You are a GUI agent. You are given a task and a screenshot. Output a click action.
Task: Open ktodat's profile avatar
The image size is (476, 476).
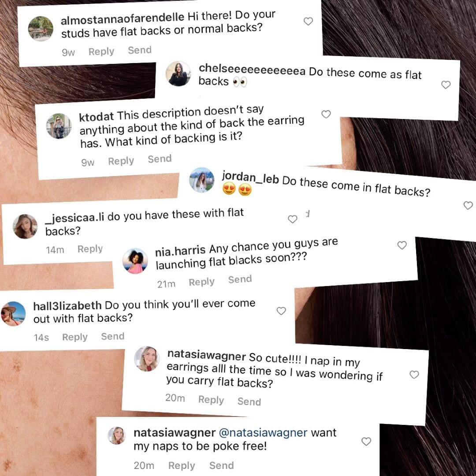[x=59, y=126]
